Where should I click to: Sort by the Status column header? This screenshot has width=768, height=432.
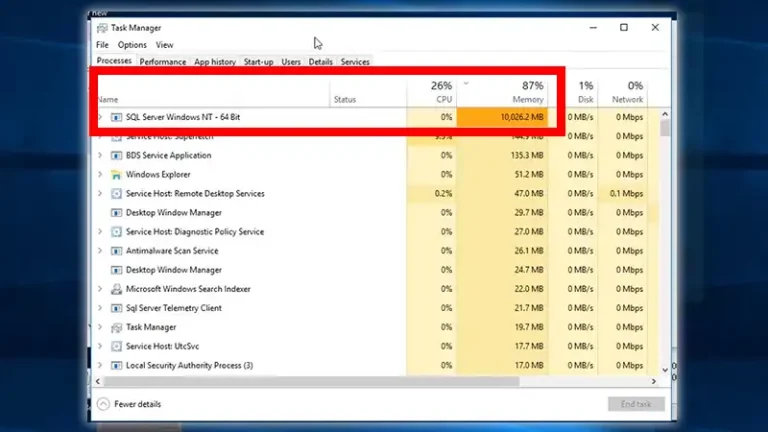pyautogui.click(x=368, y=92)
